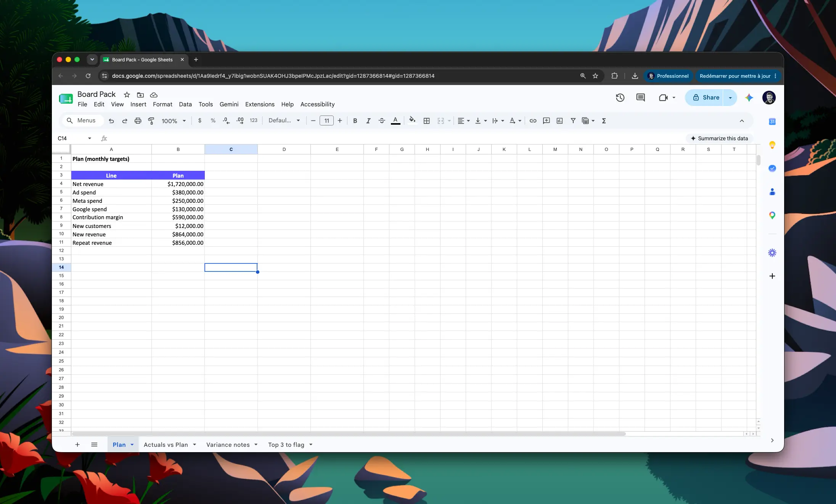Open the text color picker

(x=395, y=121)
